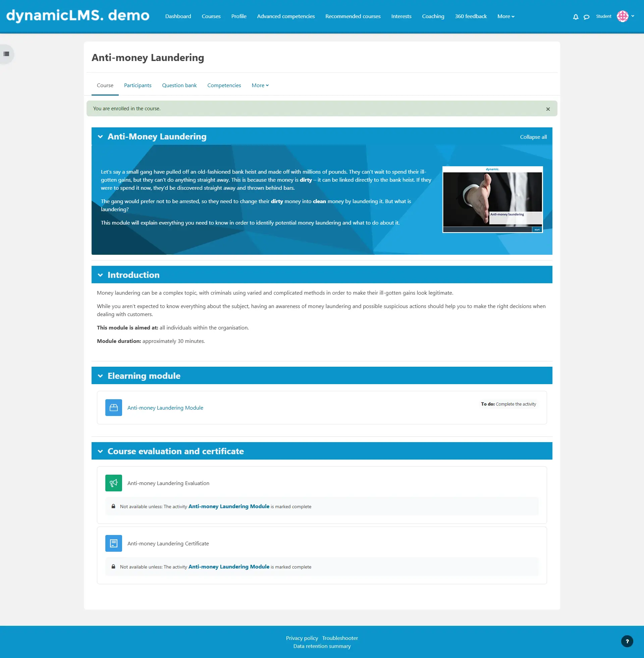Open the messages speech bubble icon
Screen dimensions: 644x658
(x=586, y=16)
